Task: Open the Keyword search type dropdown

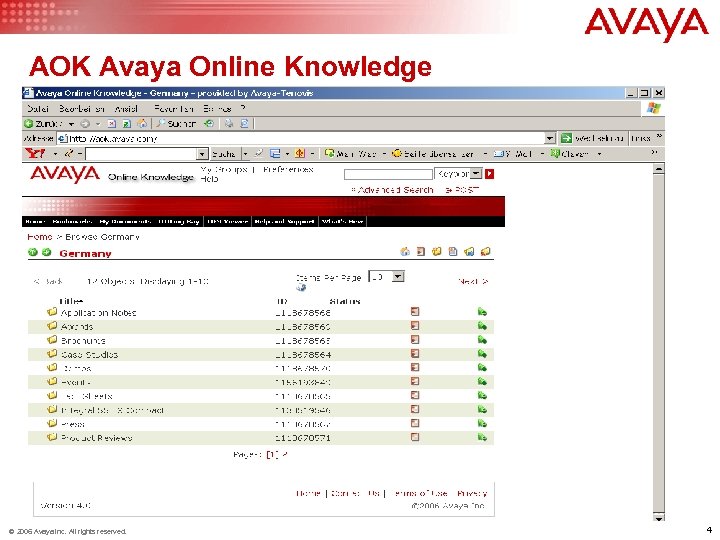Action: (x=477, y=174)
